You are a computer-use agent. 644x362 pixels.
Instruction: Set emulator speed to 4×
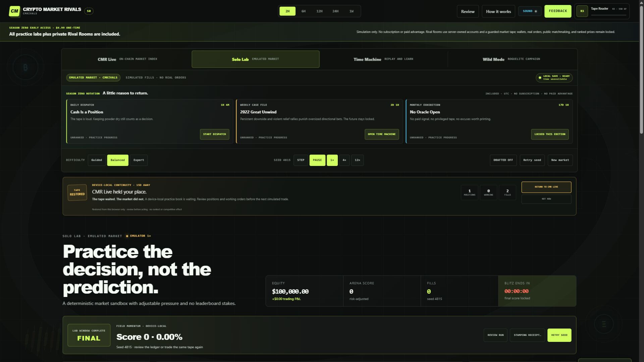pyautogui.click(x=344, y=160)
